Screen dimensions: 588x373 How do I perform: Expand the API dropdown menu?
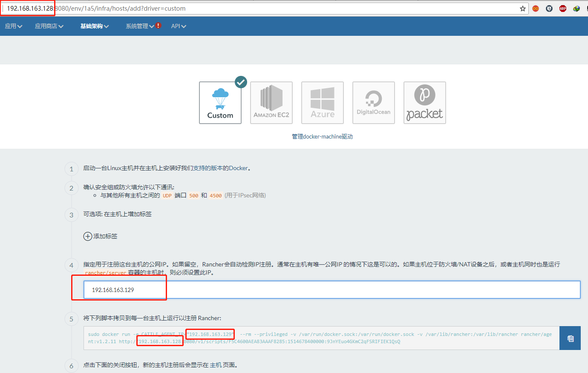coord(179,26)
